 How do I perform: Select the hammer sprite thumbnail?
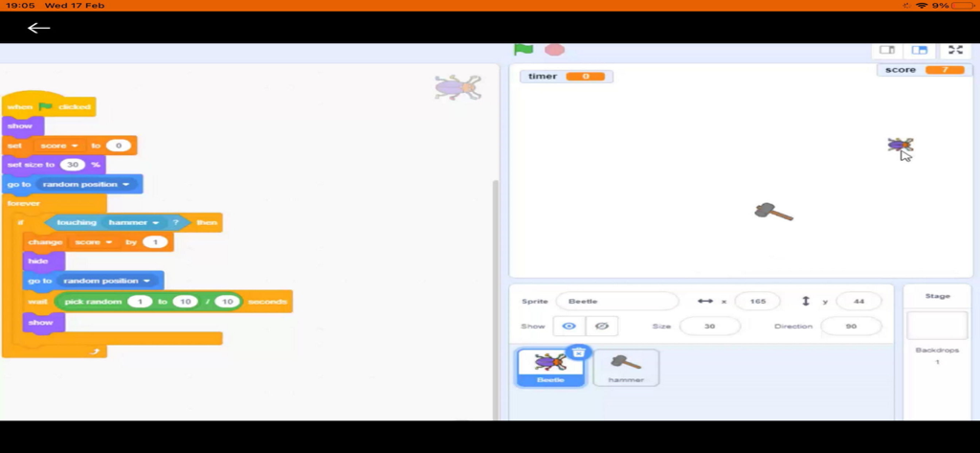[626, 367]
